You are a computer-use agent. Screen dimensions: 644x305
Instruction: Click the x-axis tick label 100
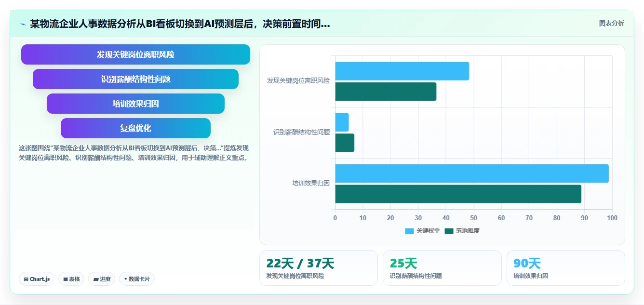click(612, 218)
